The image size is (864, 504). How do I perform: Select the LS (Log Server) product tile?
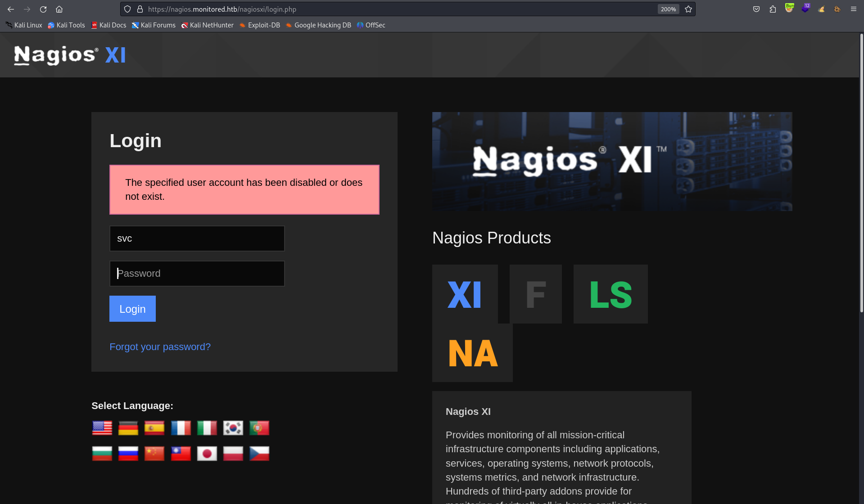point(611,294)
